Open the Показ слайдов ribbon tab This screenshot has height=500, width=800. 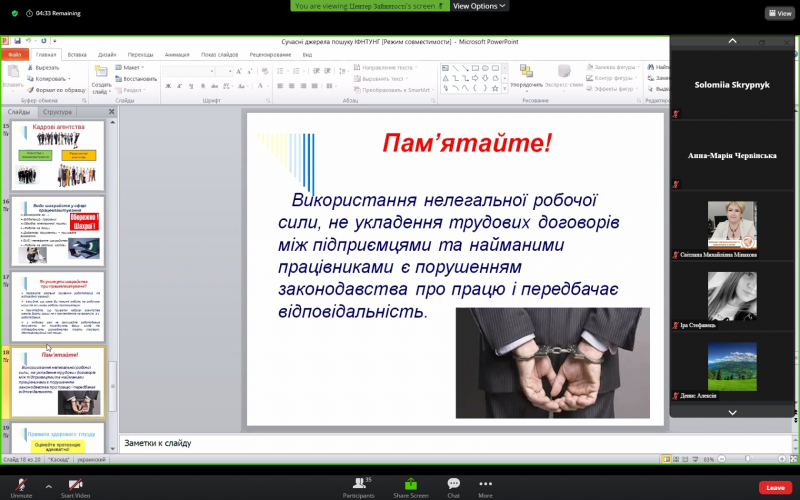pyautogui.click(x=219, y=55)
